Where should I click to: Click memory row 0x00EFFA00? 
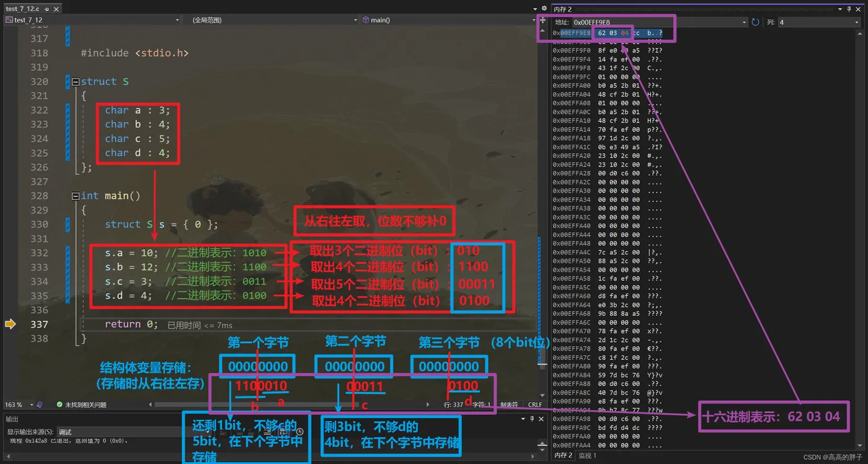click(608, 86)
